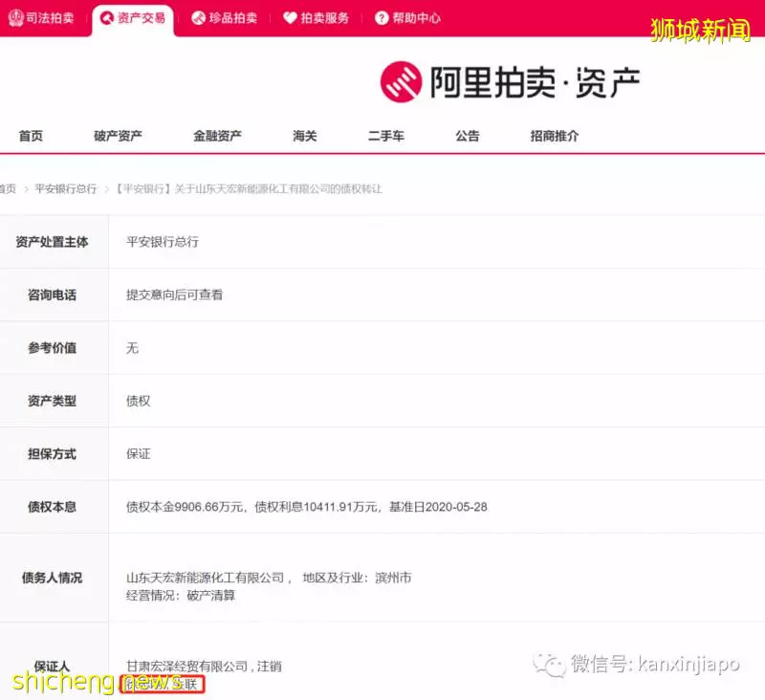Image resolution: width=765 pixels, height=700 pixels.
Task: Open the 公告 navigation item
Action: [468, 136]
